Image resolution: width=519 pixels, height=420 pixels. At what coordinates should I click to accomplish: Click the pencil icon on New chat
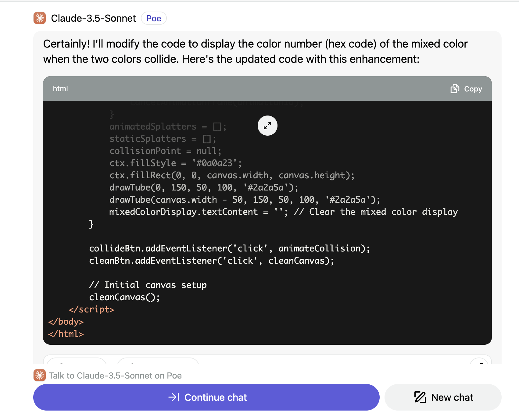point(420,397)
